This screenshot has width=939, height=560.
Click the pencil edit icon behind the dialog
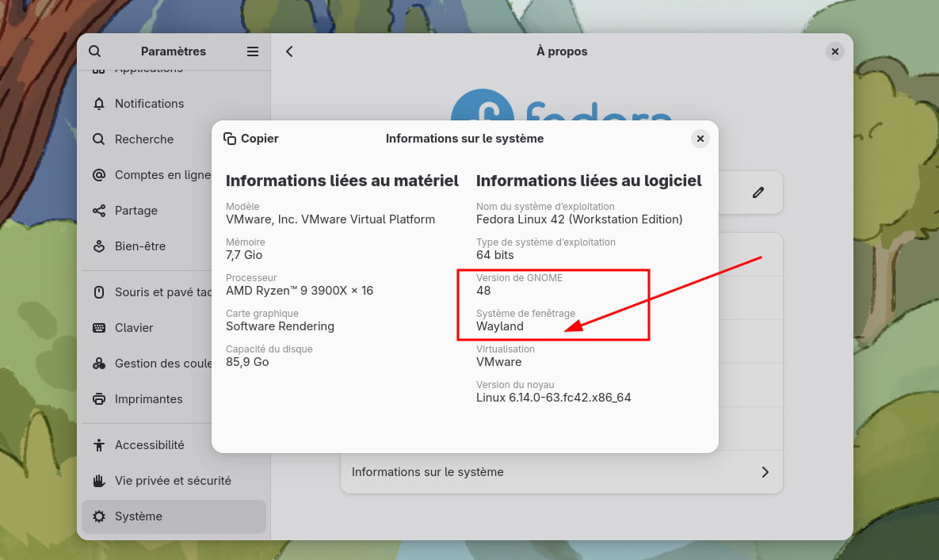(x=758, y=192)
